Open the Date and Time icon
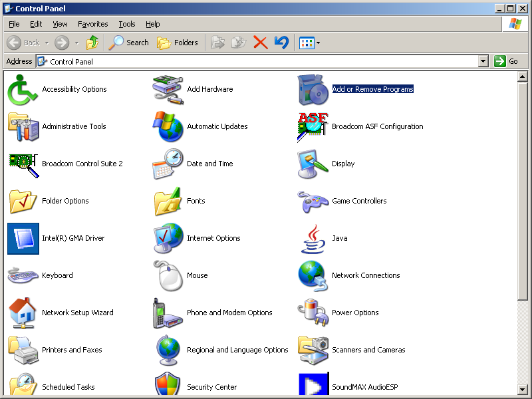 point(168,164)
